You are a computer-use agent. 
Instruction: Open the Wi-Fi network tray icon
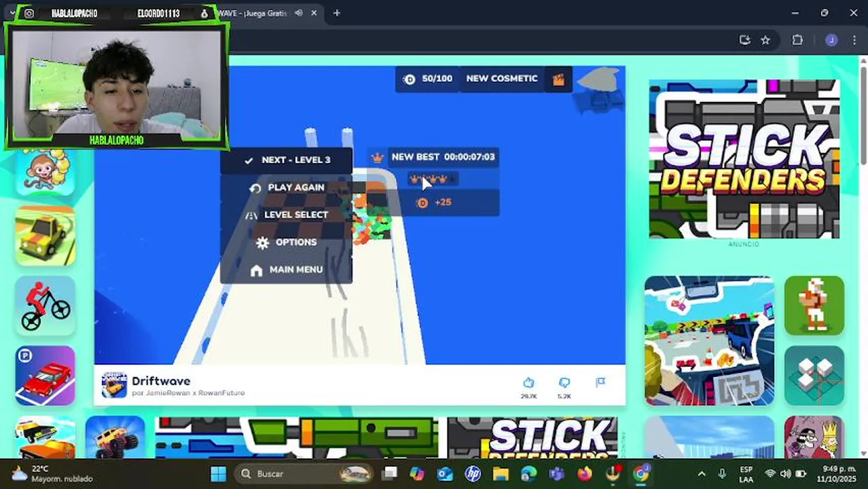[x=770, y=473]
